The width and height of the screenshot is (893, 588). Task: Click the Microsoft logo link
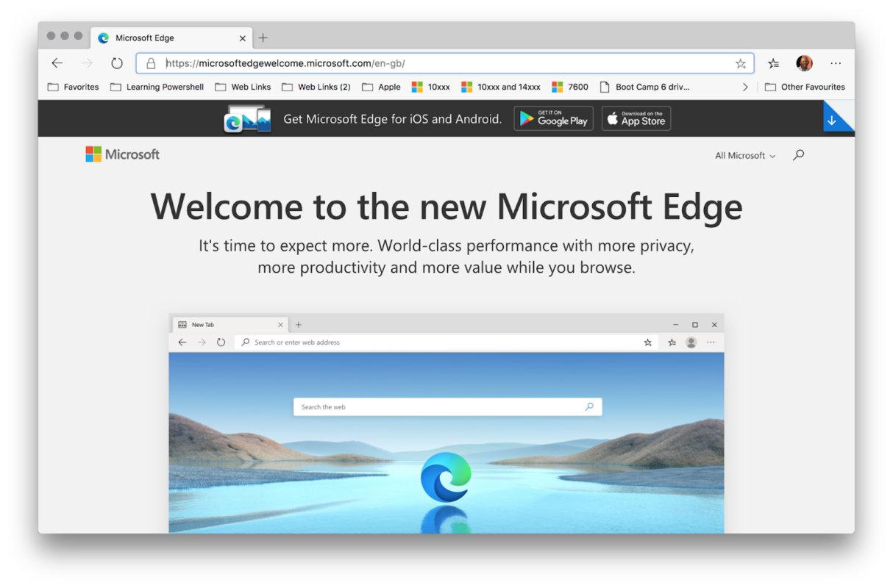tap(122, 154)
